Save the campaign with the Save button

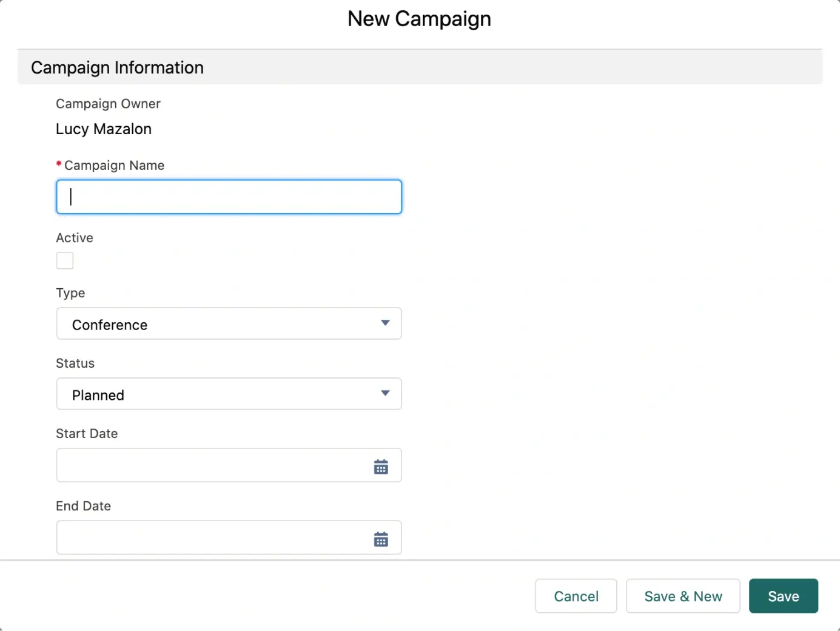(x=783, y=596)
